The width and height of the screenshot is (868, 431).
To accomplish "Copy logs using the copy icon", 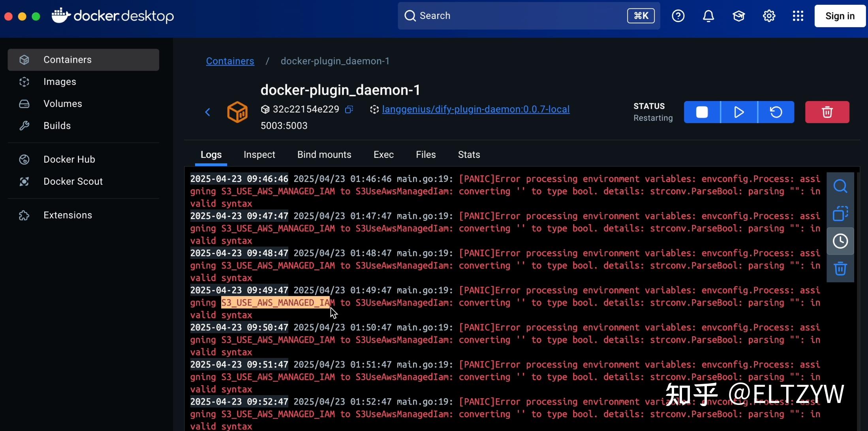I will pos(840,213).
